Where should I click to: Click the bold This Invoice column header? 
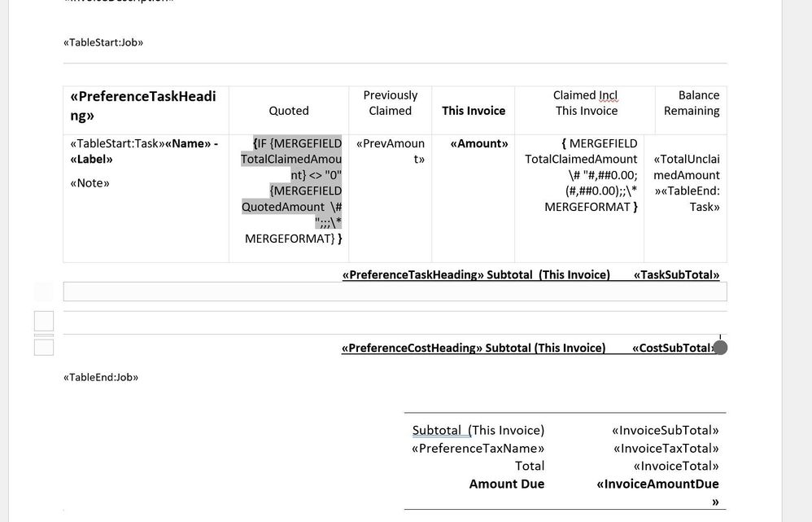coord(474,111)
